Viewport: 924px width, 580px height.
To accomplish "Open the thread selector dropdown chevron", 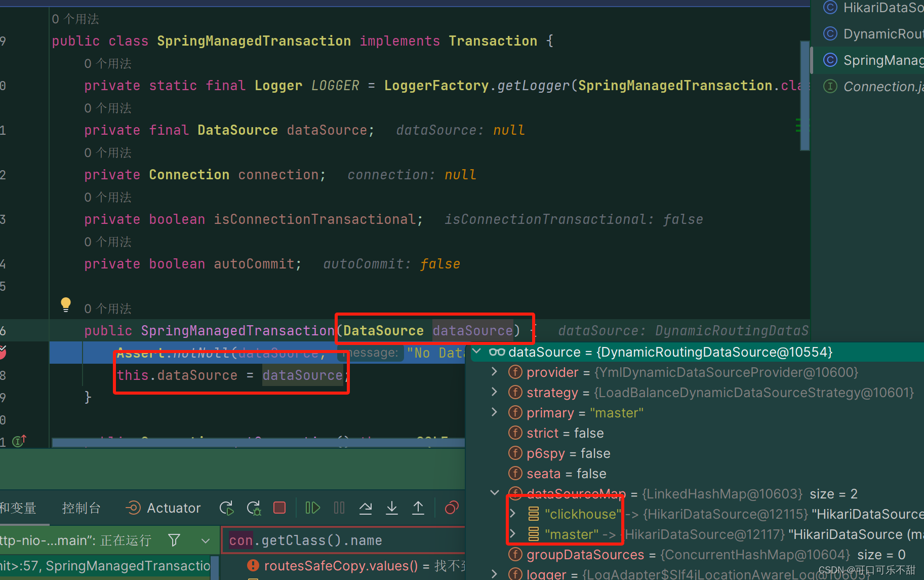I will (x=206, y=540).
